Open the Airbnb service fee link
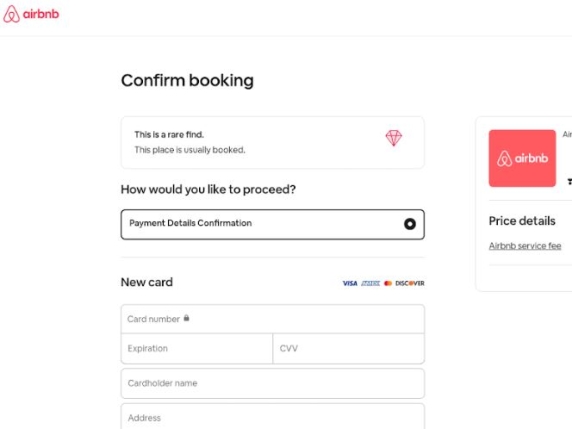Viewport: 572px width, 429px height. pos(525,246)
